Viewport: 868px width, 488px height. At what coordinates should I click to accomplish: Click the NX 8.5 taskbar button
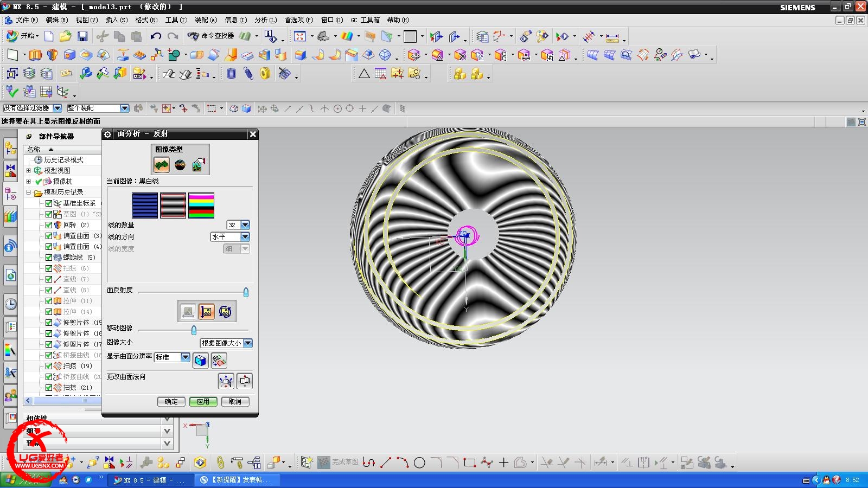(150, 480)
